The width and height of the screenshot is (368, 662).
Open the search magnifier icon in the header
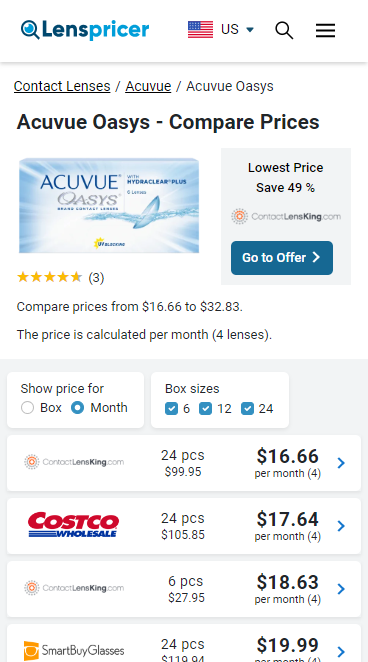coord(284,30)
